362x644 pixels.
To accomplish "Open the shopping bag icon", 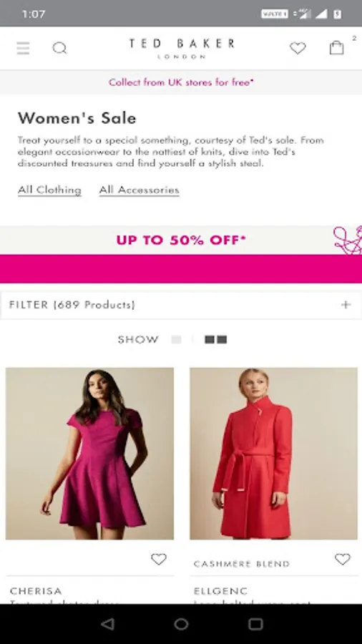I will pos(336,48).
